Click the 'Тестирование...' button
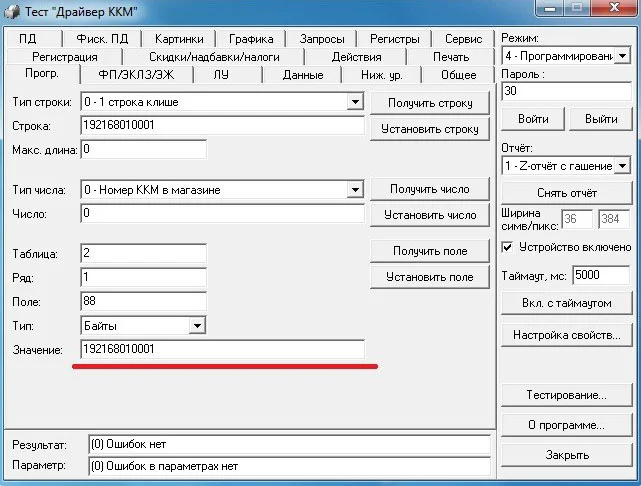The width and height of the screenshot is (641, 486). point(567,395)
